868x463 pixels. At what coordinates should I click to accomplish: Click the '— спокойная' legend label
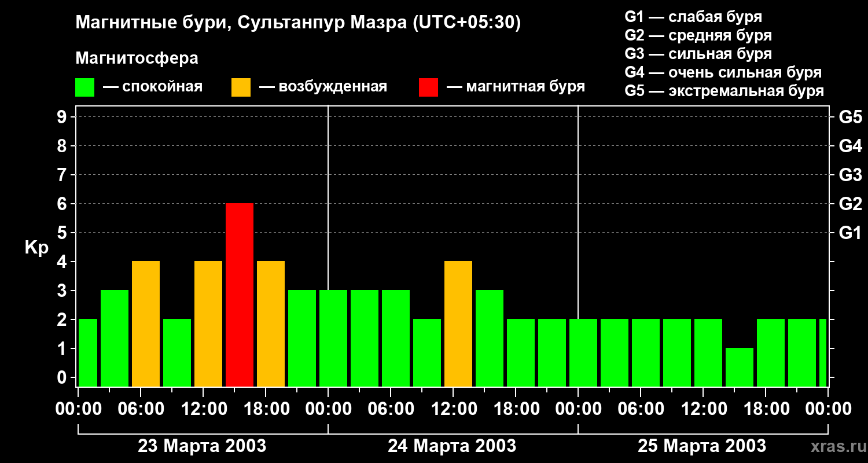[153, 87]
